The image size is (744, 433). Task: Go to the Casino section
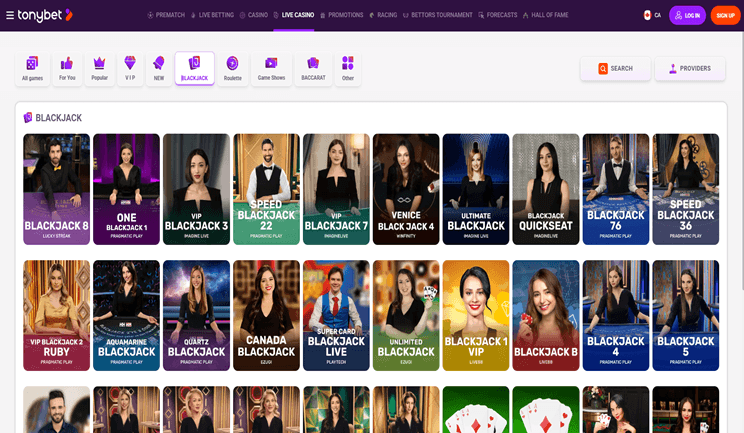tap(253, 15)
